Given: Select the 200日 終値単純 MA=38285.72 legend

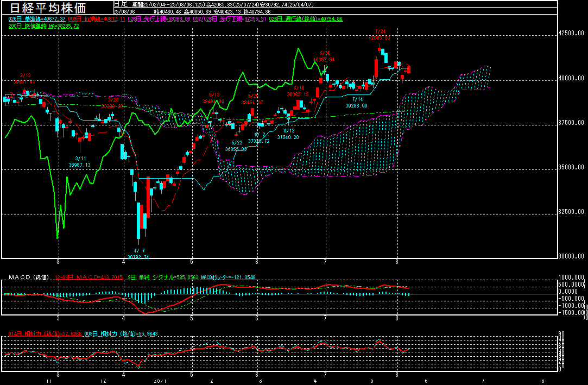Looking at the screenshot, I should pyautogui.click(x=43, y=26).
